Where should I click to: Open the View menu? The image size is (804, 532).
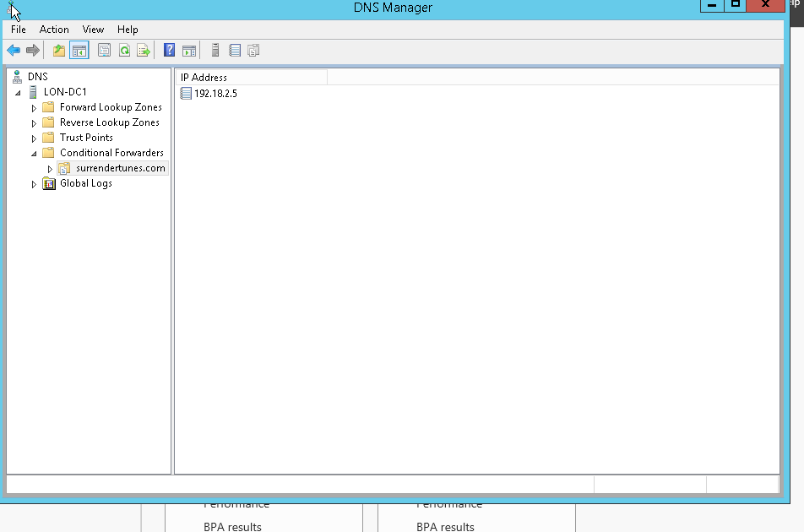coord(93,29)
